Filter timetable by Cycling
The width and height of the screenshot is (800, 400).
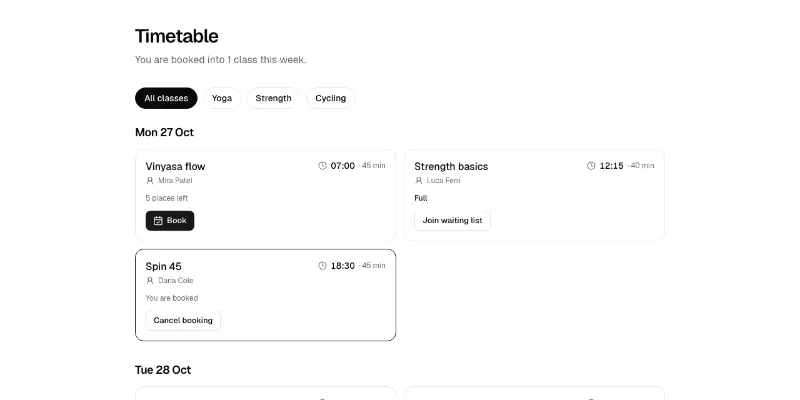(331, 98)
